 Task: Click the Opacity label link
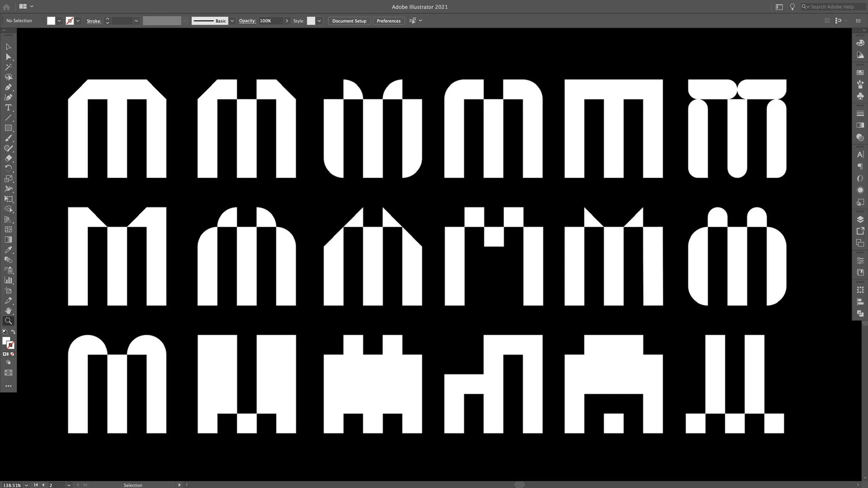coord(247,21)
